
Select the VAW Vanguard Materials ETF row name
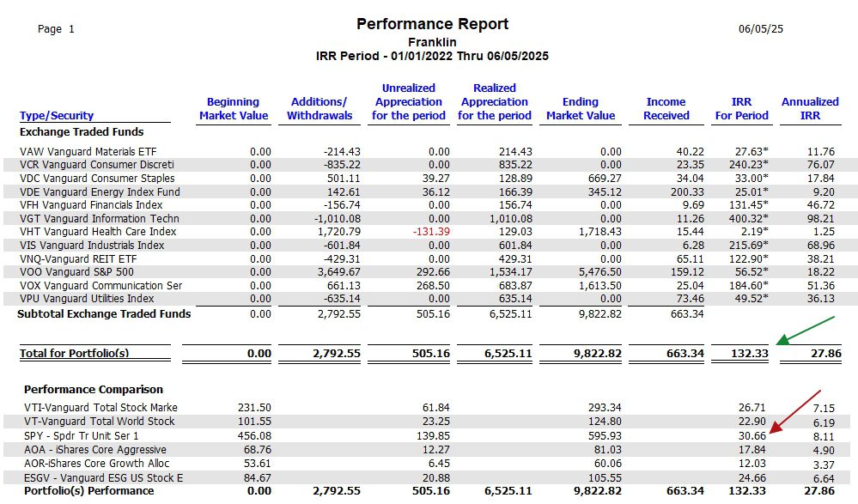tap(88, 152)
